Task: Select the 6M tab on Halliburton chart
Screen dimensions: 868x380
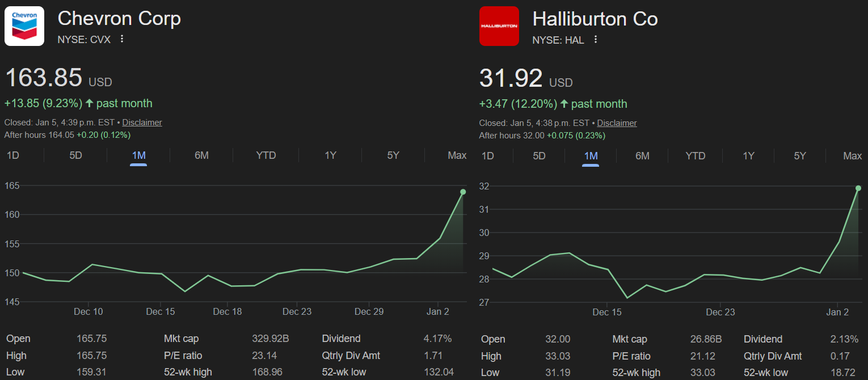Action: 642,156
